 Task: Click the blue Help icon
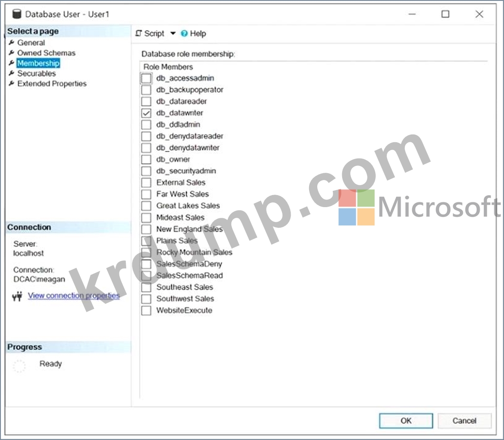184,34
